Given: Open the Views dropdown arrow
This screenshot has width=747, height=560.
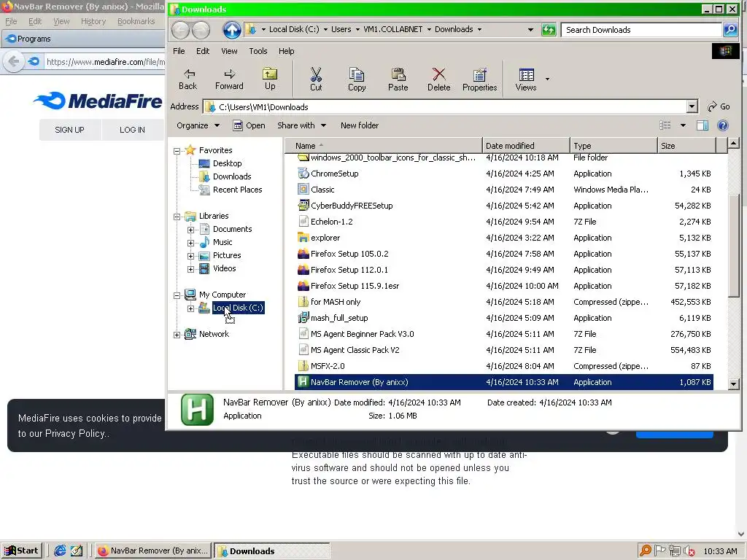Looking at the screenshot, I should pyautogui.click(x=547, y=79).
